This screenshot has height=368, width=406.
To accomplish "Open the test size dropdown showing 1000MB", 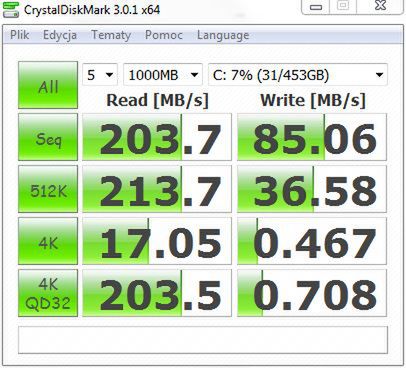I will pos(163,74).
